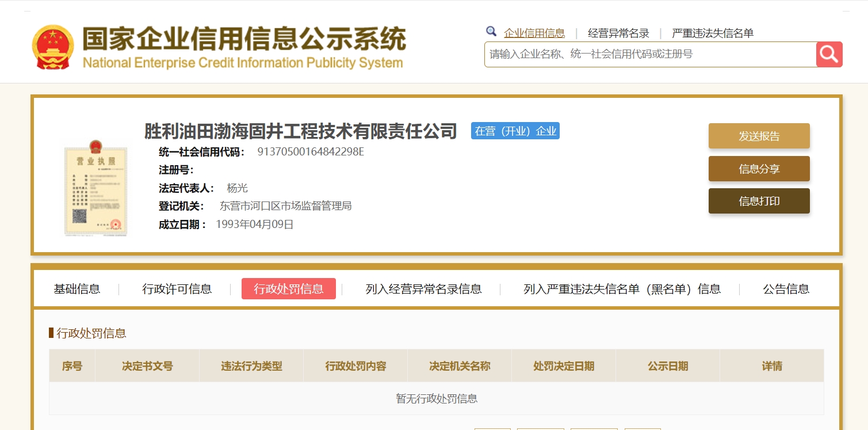Click the 暂无行政处罚信息 empty row
This screenshot has width=868, height=430.
coord(437,398)
